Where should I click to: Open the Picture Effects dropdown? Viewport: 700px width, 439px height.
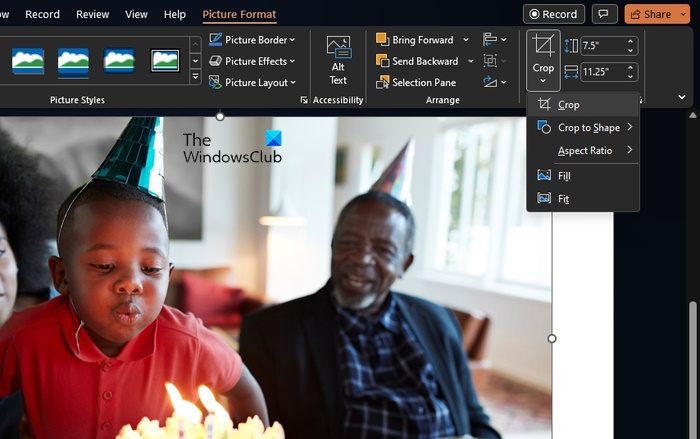(253, 61)
